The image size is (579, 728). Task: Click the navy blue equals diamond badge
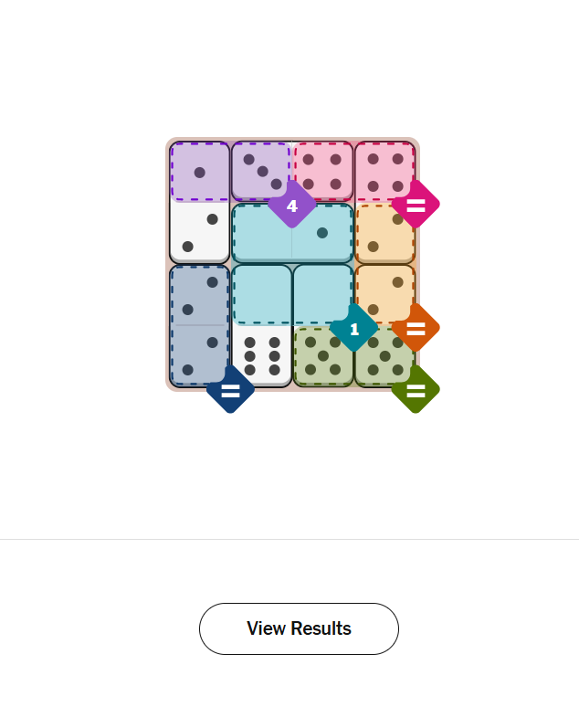(230, 390)
